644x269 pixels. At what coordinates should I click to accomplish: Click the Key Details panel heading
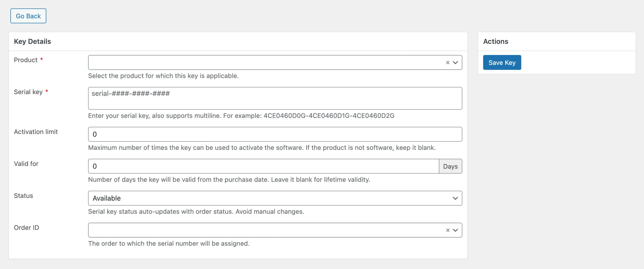pos(32,41)
